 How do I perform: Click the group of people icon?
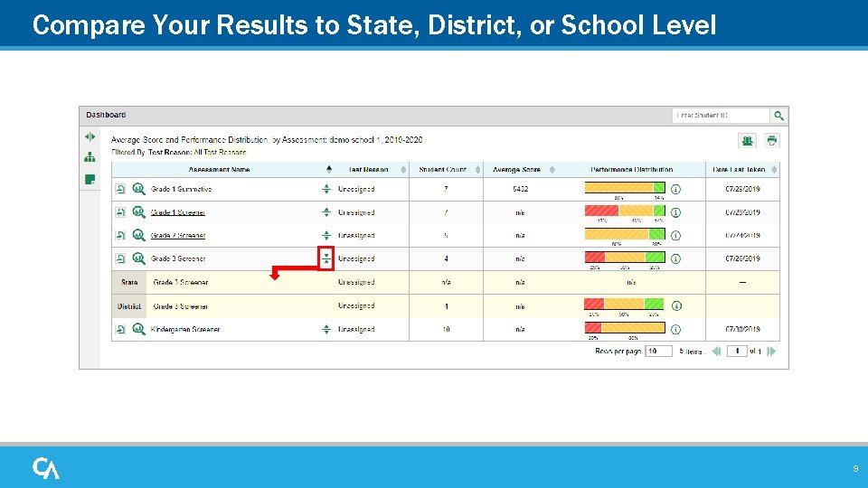748,141
